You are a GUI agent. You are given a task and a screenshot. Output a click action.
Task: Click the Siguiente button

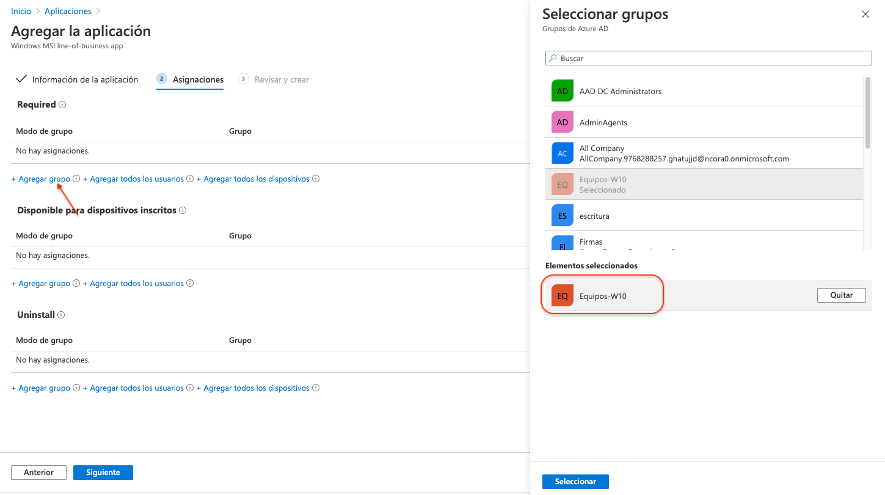[103, 472]
